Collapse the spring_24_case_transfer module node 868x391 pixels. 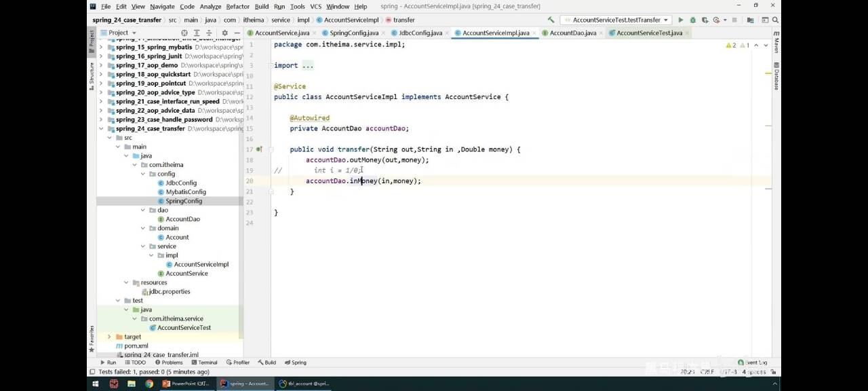coord(102,128)
